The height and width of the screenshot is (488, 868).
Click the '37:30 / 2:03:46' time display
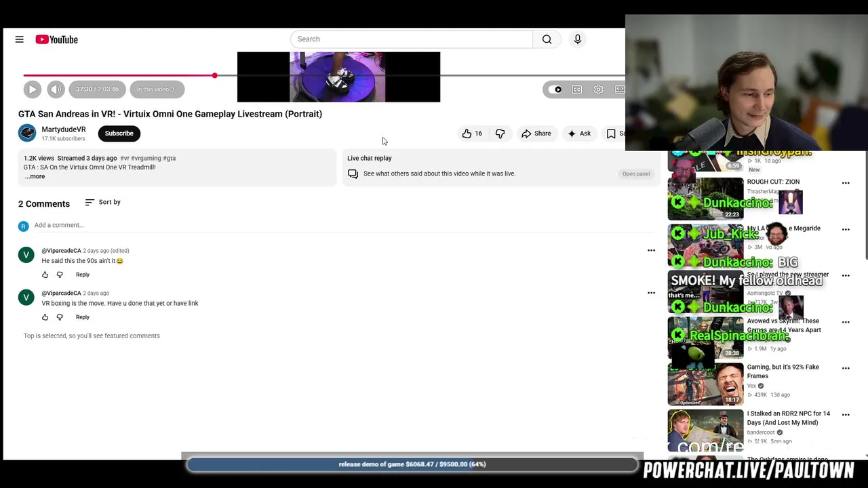[97, 89]
